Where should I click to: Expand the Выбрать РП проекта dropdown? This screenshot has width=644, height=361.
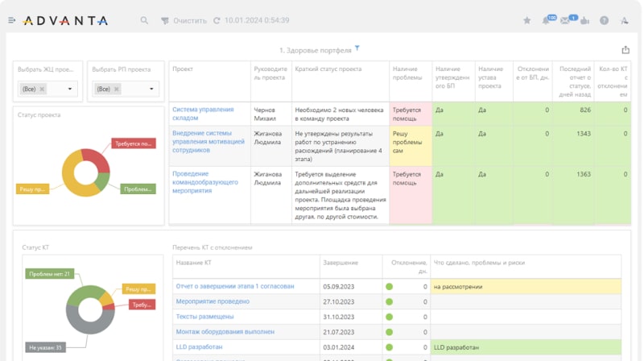(153, 89)
